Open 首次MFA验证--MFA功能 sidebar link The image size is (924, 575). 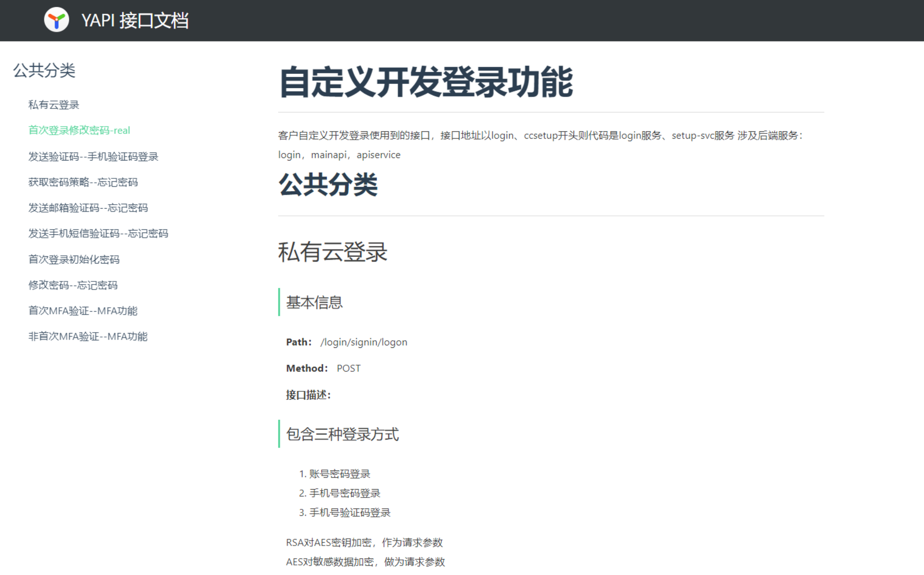pyautogui.click(x=83, y=311)
